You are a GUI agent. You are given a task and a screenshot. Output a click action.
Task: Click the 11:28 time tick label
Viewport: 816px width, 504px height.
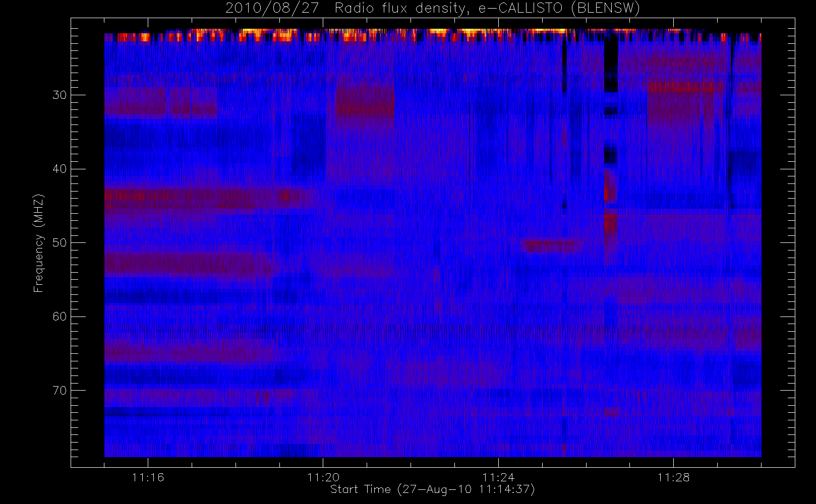click(673, 477)
